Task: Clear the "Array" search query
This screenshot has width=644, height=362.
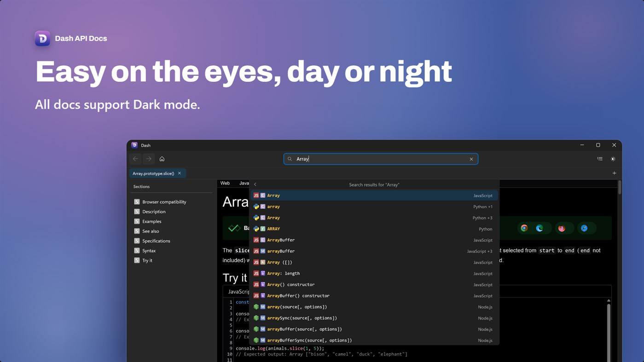Action: coord(471,159)
